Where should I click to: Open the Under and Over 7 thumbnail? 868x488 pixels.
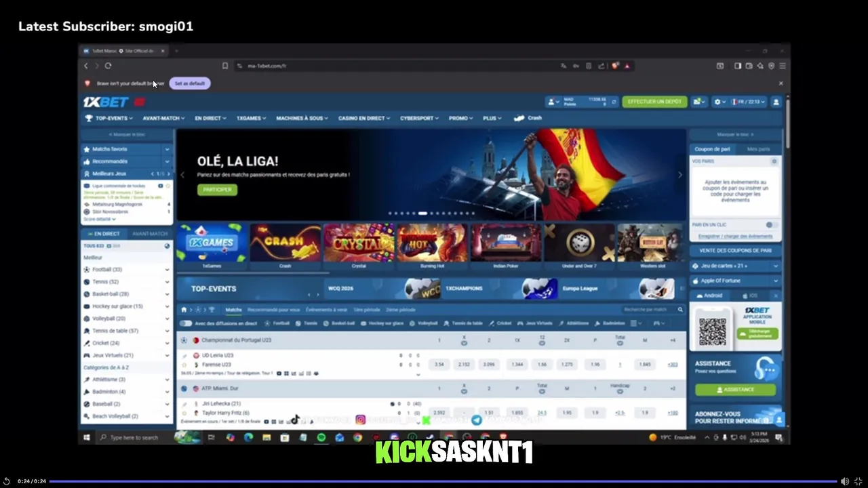click(579, 246)
